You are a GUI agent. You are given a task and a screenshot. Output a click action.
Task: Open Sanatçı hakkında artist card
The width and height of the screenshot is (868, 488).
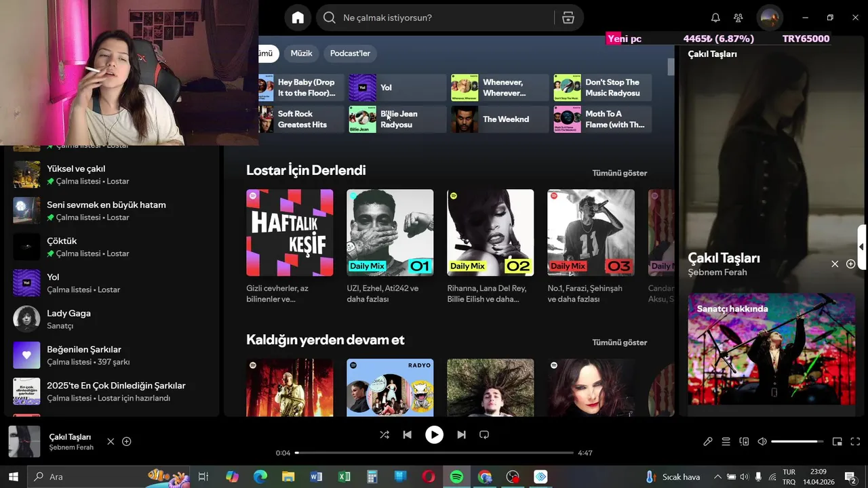coord(772,350)
